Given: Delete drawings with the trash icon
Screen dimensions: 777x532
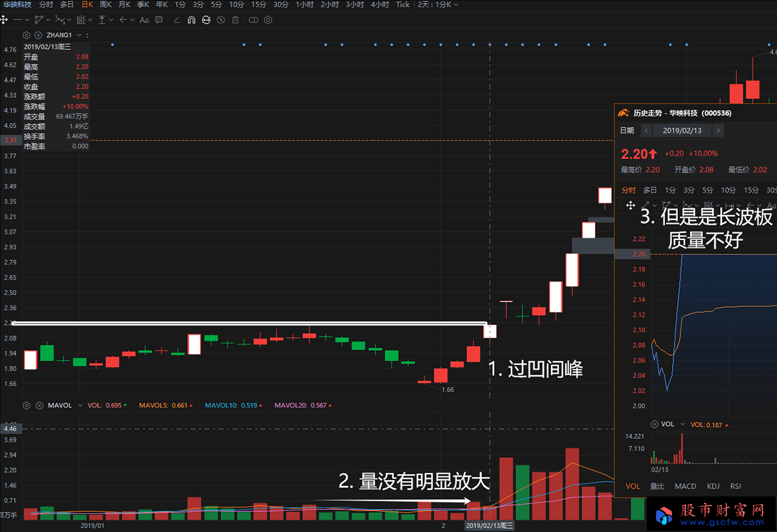Looking at the screenshot, I should [235, 20].
